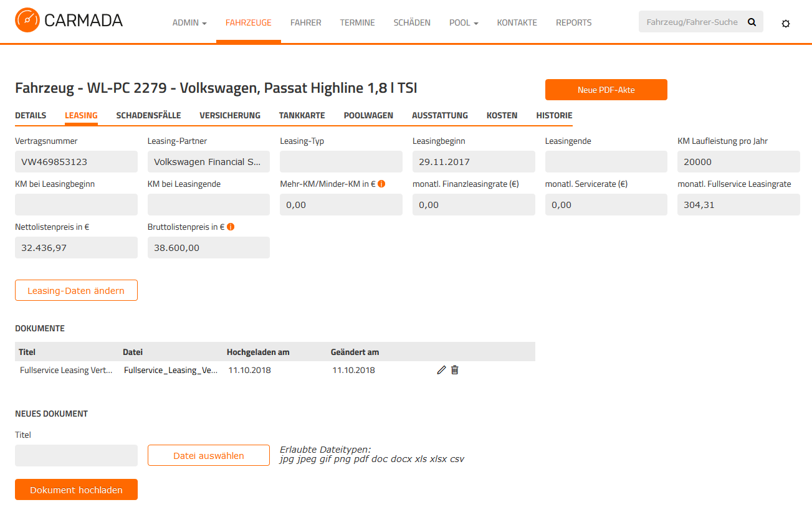Image resolution: width=812 pixels, height=515 pixels.
Task: Click the Carmada speedometer logo
Action: pyautogui.click(x=27, y=20)
